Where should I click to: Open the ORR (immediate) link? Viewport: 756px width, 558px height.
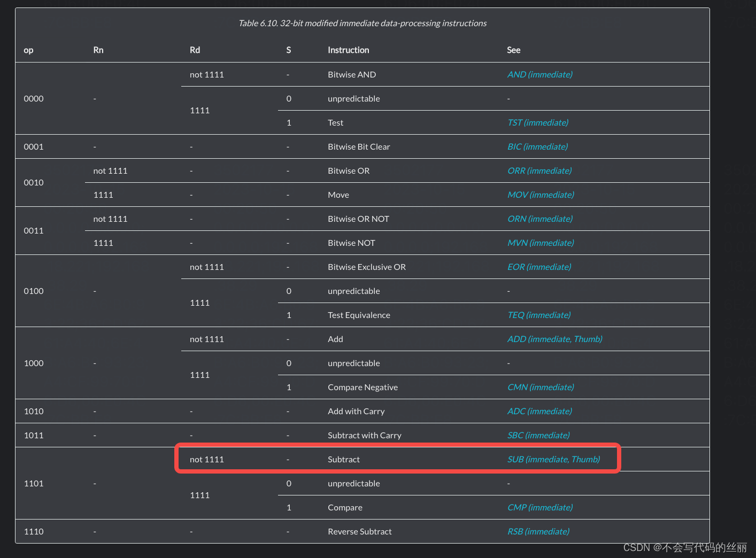[539, 171]
